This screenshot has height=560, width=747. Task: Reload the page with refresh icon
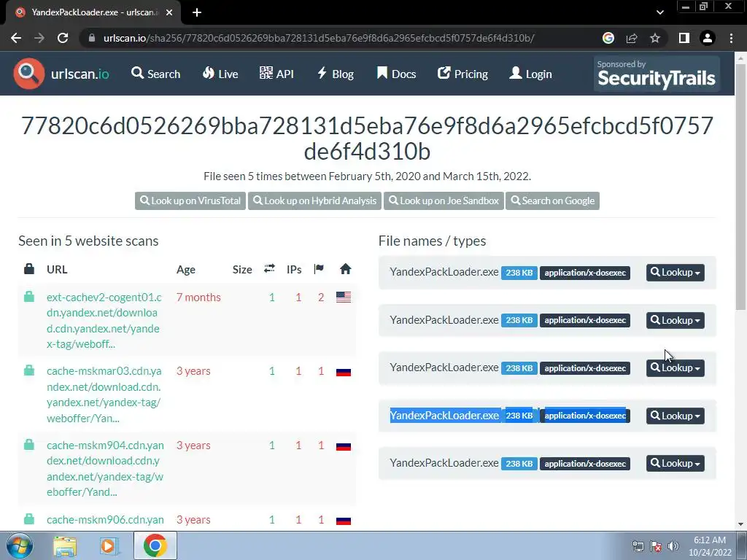(63, 38)
